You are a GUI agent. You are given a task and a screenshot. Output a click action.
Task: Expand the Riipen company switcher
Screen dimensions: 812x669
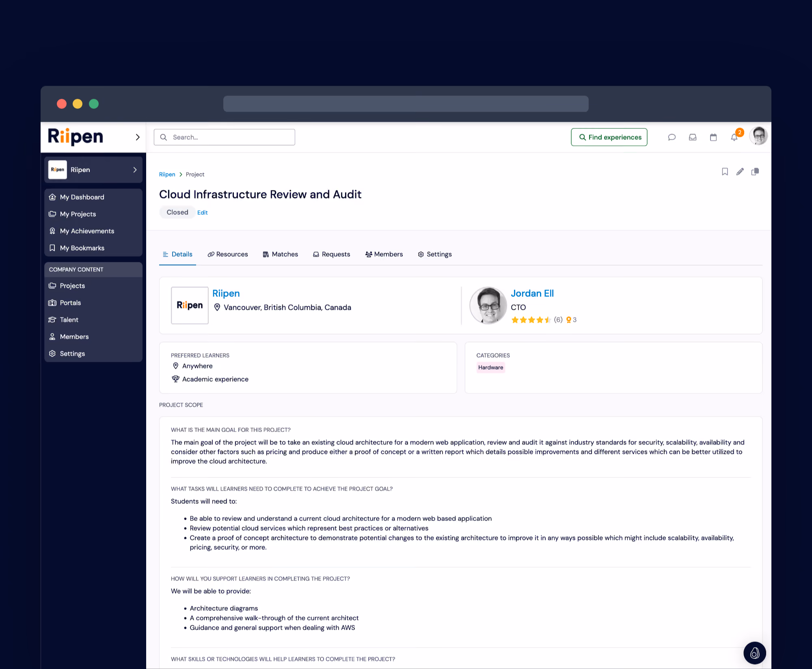pos(93,170)
